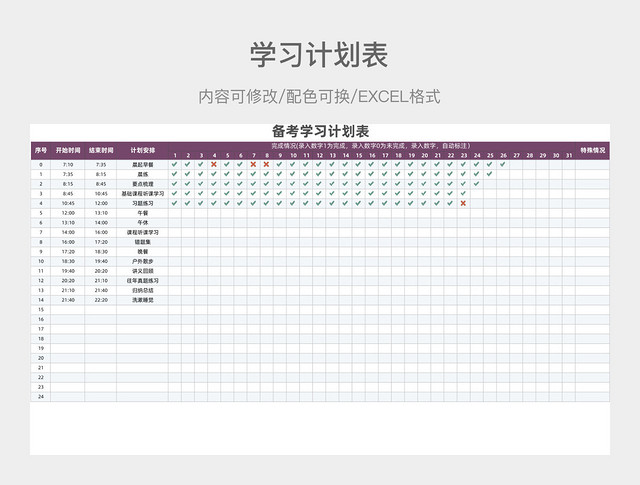Select the 晨起早餐 plan cell
Image resolution: width=640 pixels, height=485 pixels.
pyautogui.click(x=142, y=165)
